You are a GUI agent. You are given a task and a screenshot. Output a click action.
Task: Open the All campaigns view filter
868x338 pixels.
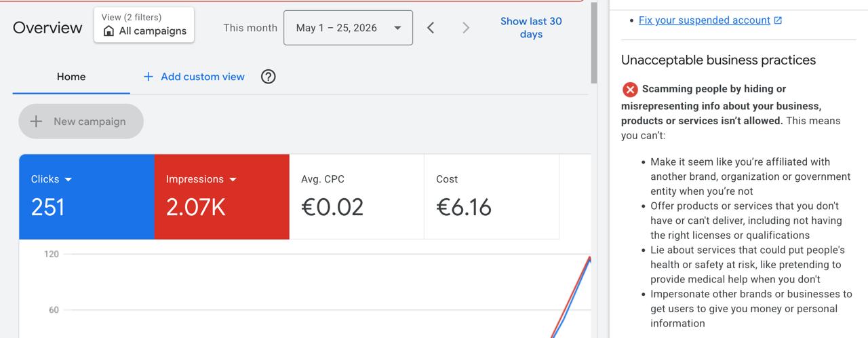coord(144,25)
